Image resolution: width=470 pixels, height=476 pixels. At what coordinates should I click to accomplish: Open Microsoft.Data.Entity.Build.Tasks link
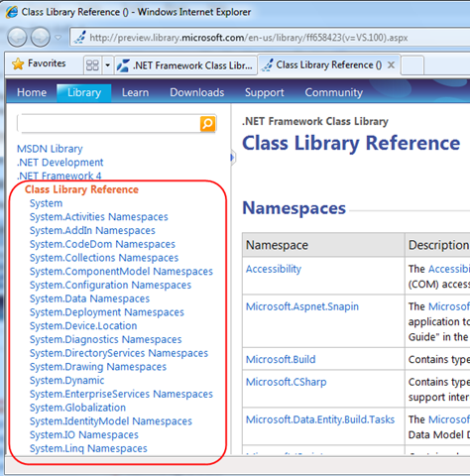[320, 419]
